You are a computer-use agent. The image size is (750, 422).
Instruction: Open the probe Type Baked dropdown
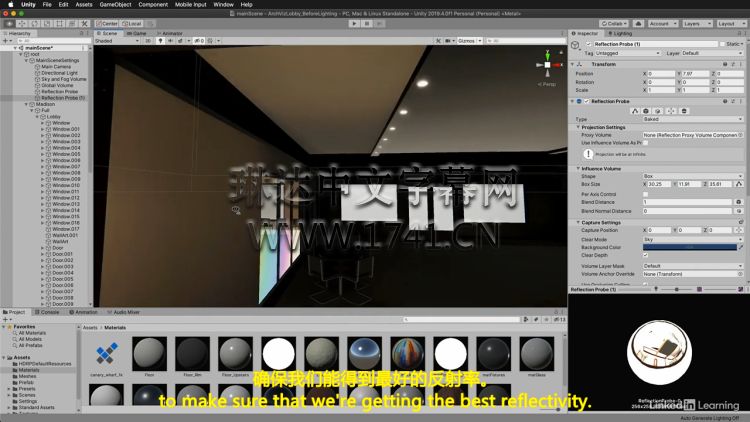click(x=693, y=119)
